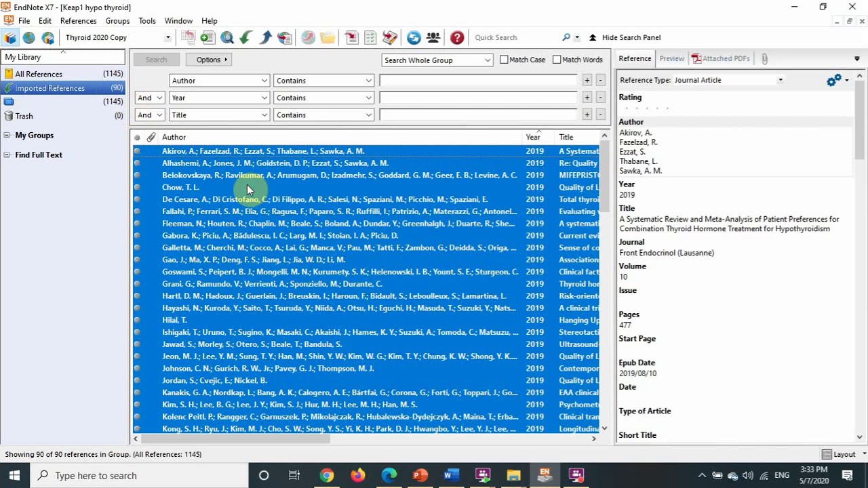Toggle read status dot for Akirov row
The image size is (868, 488).
tap(137, 151)
